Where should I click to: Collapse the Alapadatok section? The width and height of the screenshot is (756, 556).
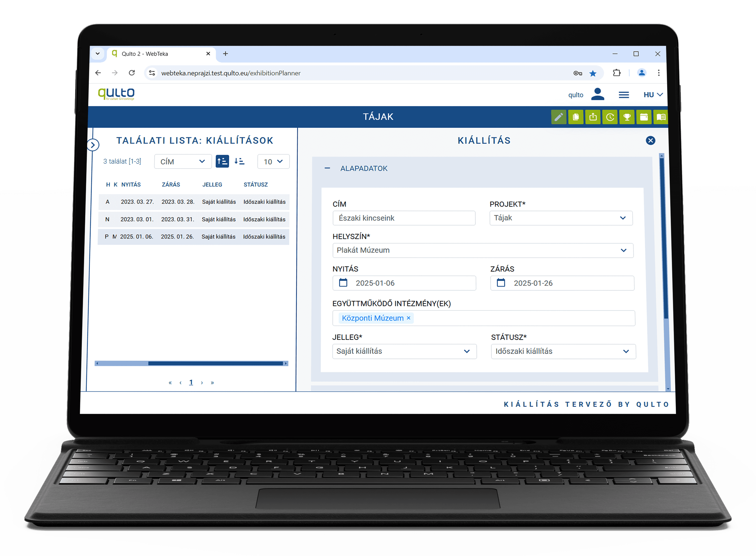[x=327, y=168]
